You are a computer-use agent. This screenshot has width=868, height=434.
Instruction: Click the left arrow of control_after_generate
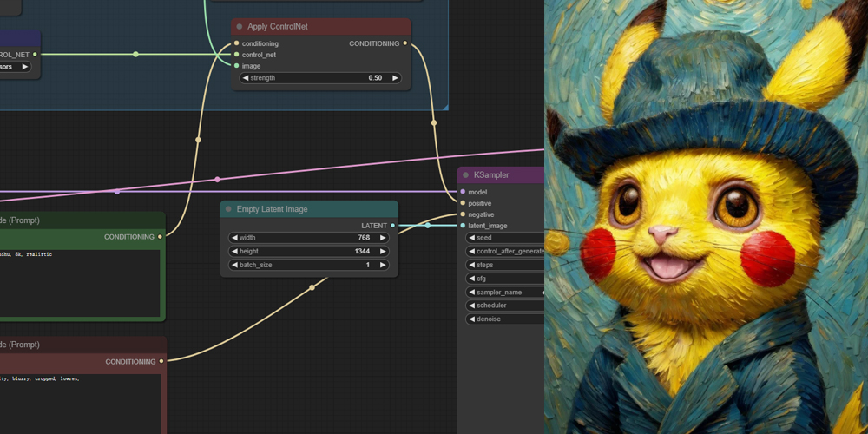point(471,252)
